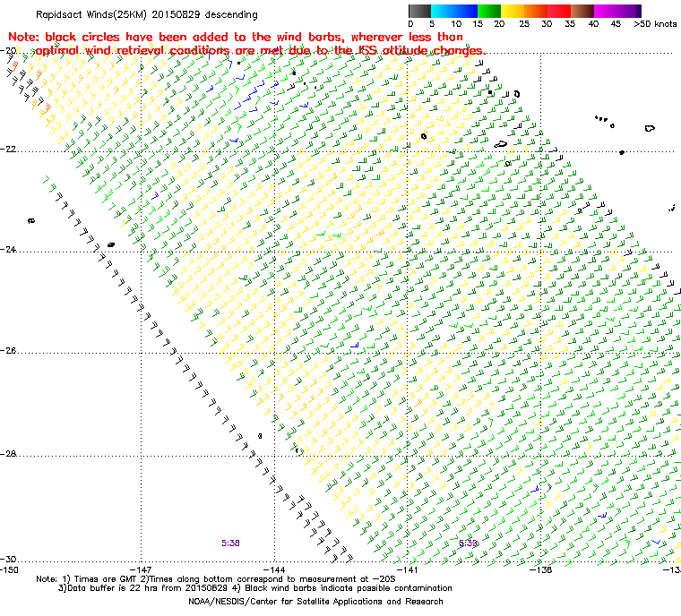Select the '-30' latitude axis label
The height and width of the screenshot is (616, 681).
click(8, 559)
